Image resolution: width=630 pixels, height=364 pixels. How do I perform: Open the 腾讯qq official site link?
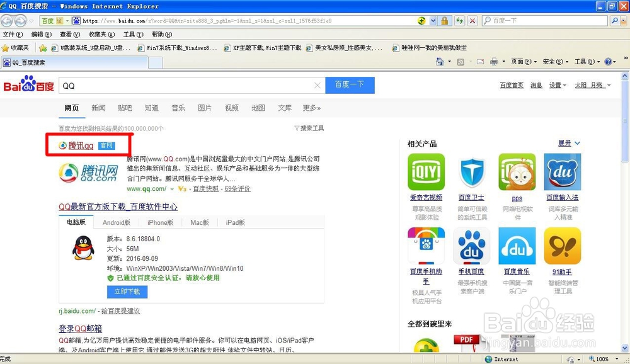81,145
